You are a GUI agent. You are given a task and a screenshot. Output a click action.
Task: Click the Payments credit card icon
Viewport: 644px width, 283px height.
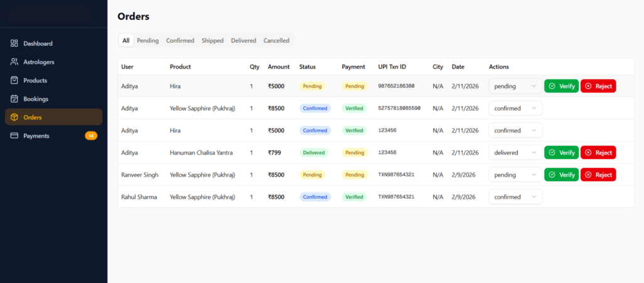click(14, 136)
